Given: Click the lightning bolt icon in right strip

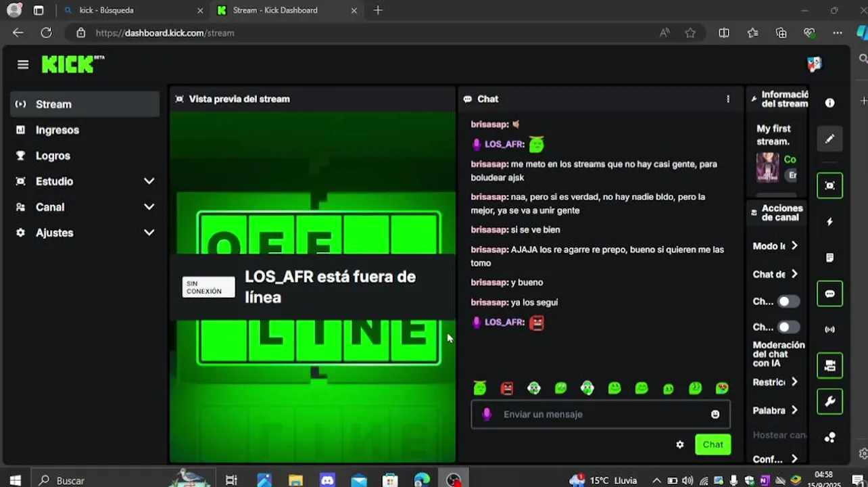Looking at the screenshot, I should coord(829,222).
